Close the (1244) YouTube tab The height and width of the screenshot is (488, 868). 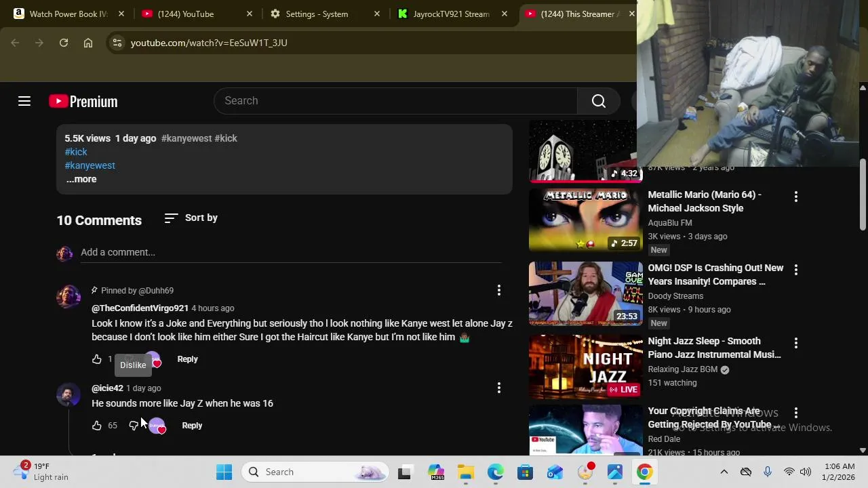pos(250,14)
